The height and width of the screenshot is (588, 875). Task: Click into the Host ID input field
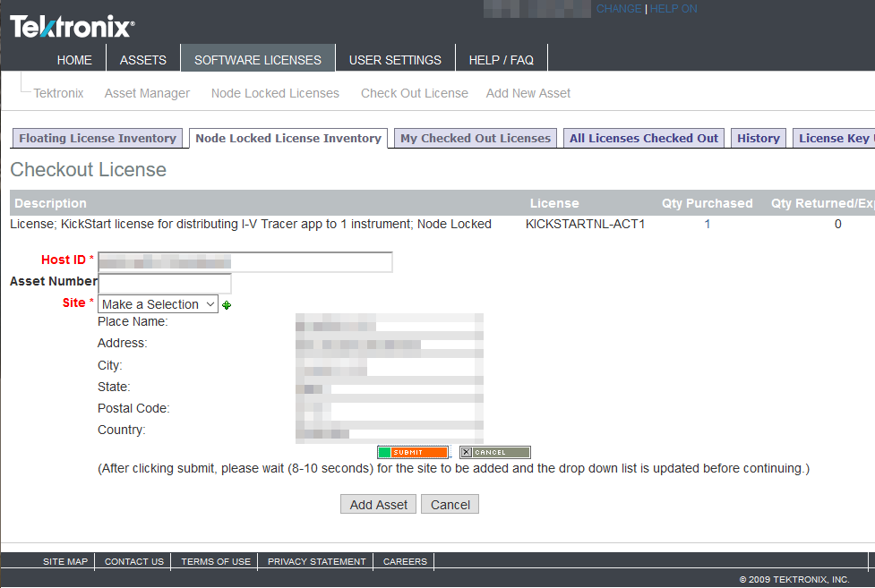pyautogui.click(x=245, y=262)
